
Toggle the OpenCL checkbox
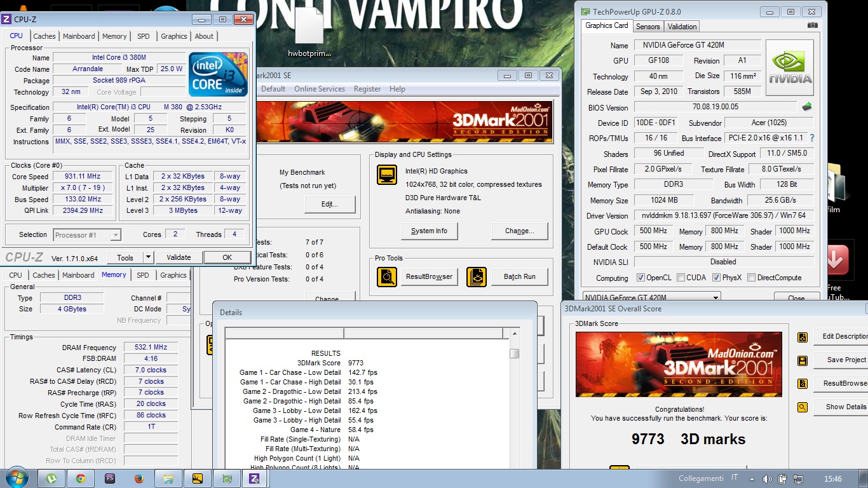(641, 278)
